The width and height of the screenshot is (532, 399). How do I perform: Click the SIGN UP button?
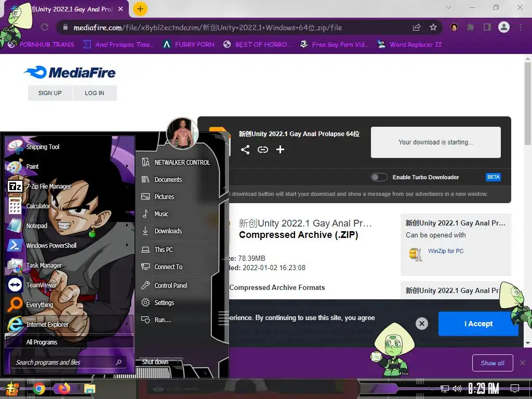coord(50,93)
